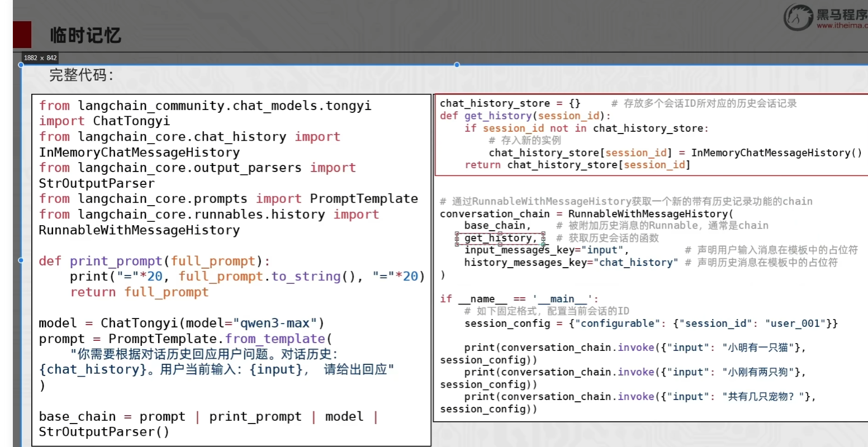This screenshot has width=868, height=447.
Task: Grab the top-left selection corner handle
Action: 21,65
